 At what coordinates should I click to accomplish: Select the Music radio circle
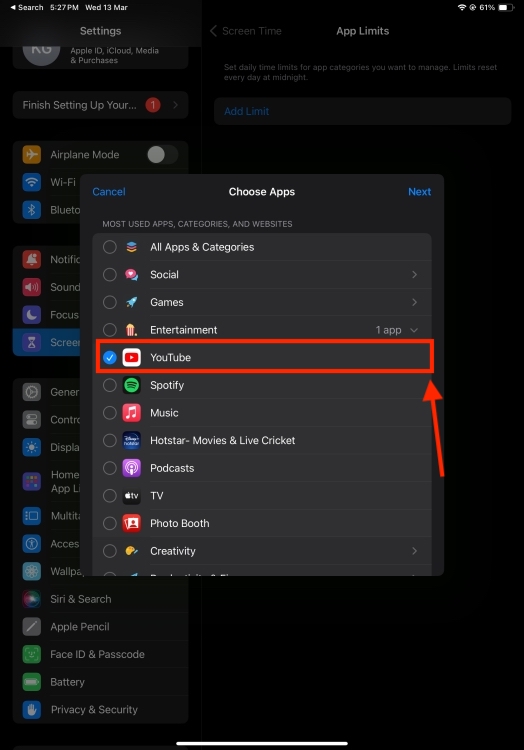[x=109, y=412]
